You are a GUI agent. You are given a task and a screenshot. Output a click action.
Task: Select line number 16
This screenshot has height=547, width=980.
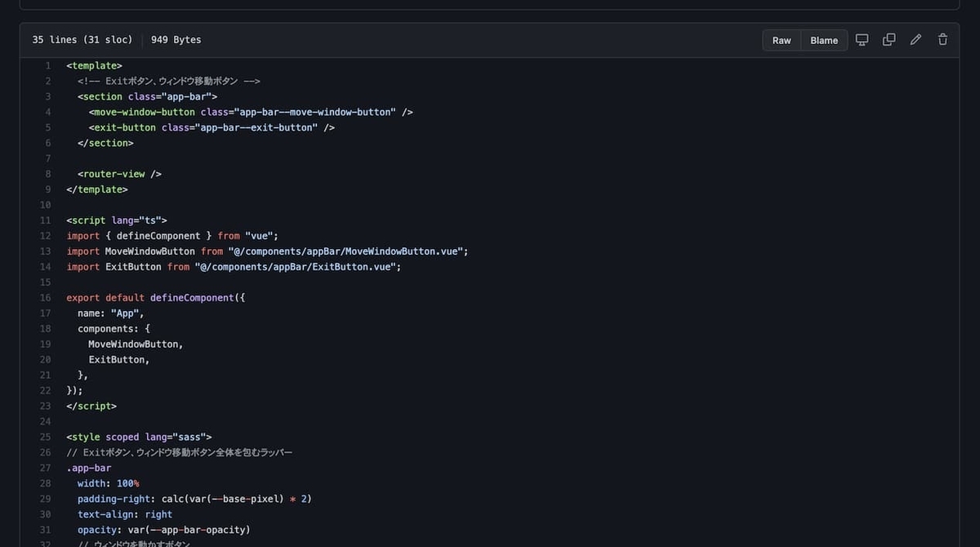45,297
